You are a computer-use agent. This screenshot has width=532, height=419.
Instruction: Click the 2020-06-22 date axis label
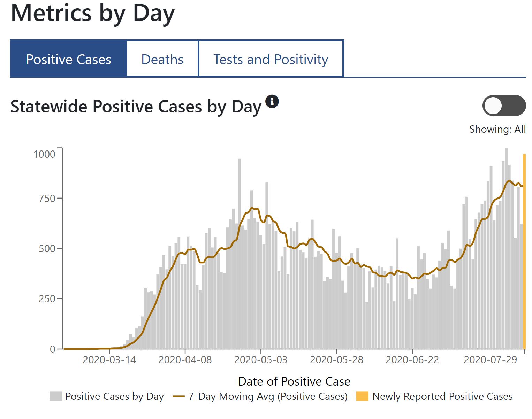click(412, 360)
